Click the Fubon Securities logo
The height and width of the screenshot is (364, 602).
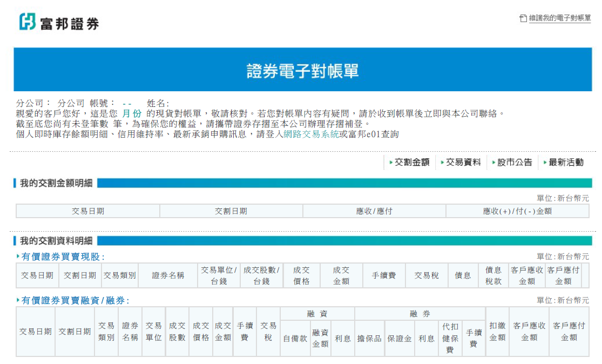pos(59,22)
